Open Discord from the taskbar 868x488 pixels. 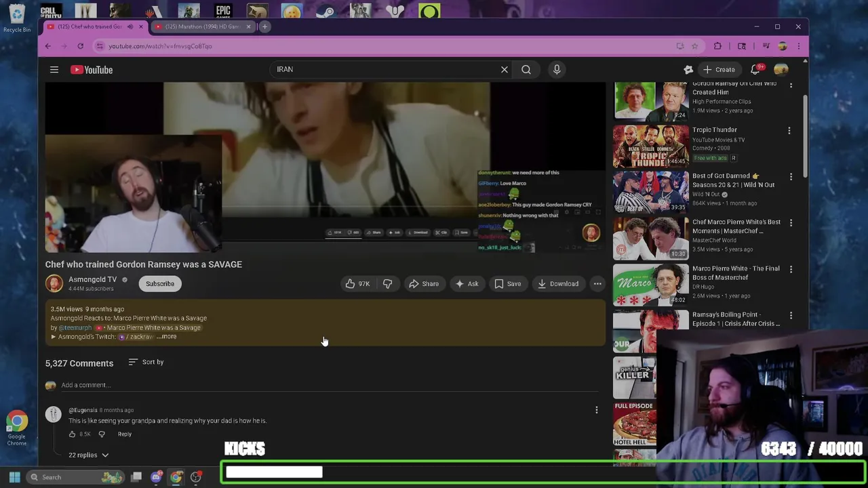tap(156, 477)
